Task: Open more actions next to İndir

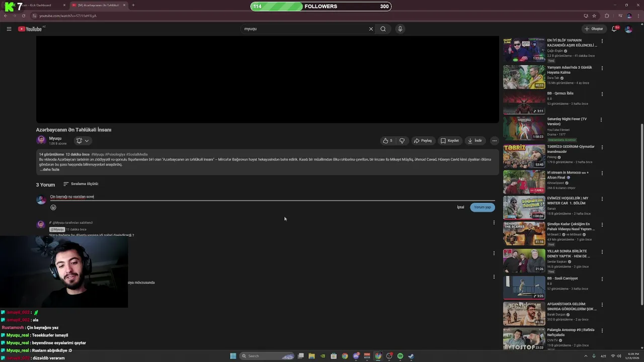Action: 495,141
